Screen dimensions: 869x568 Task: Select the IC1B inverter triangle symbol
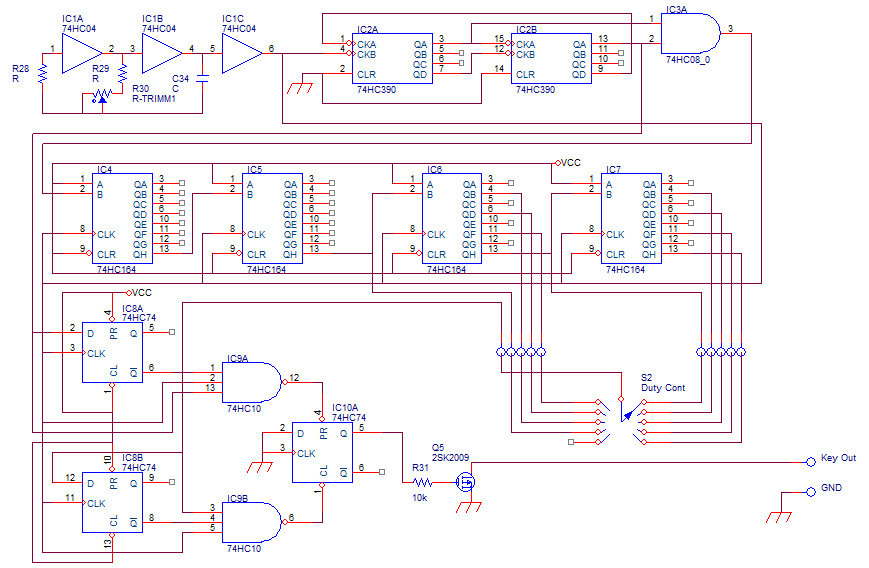161,53
